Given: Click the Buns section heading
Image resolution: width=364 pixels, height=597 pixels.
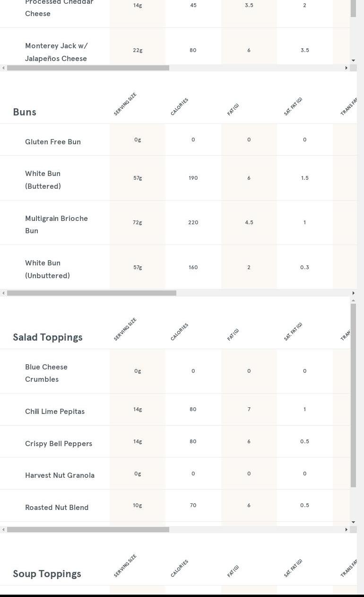Looking at the screenshot, I should 25,112.
